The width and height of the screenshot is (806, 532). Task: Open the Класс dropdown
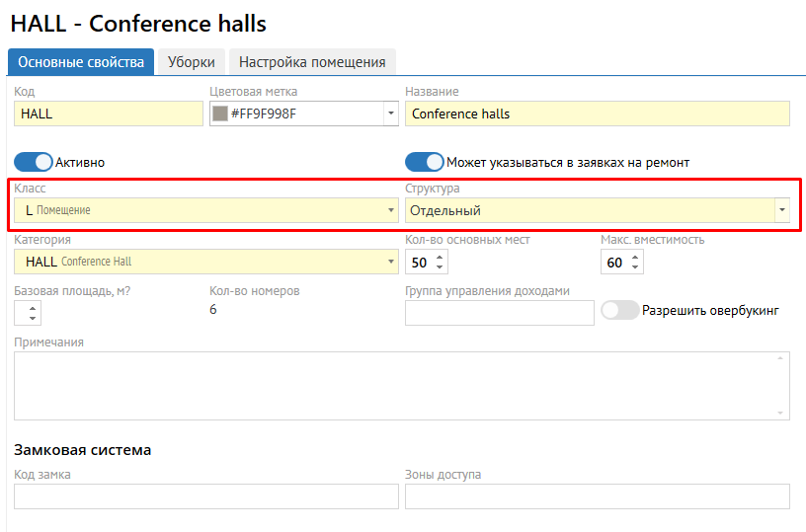(392, 210)
